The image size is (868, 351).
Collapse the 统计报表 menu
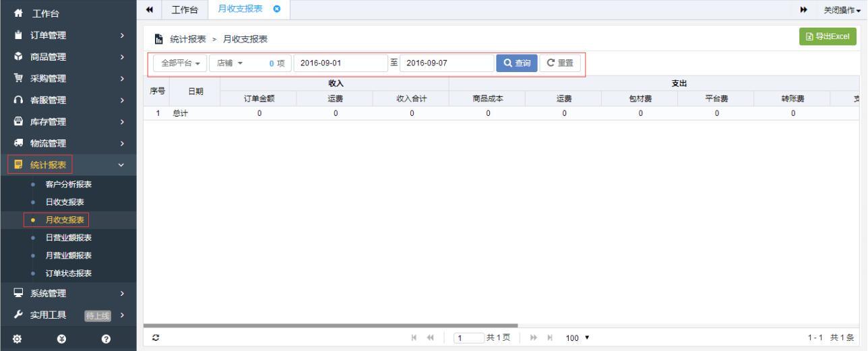coord(121,164)
